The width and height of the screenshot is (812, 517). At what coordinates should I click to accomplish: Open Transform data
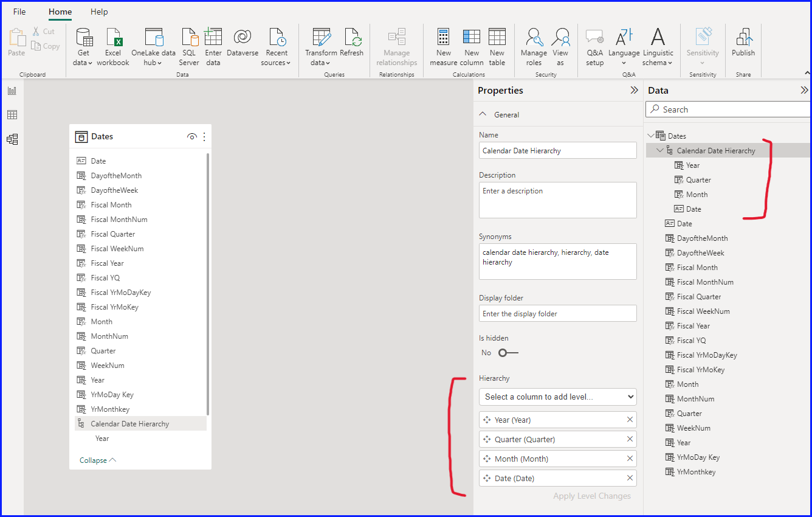coord(321,47)
